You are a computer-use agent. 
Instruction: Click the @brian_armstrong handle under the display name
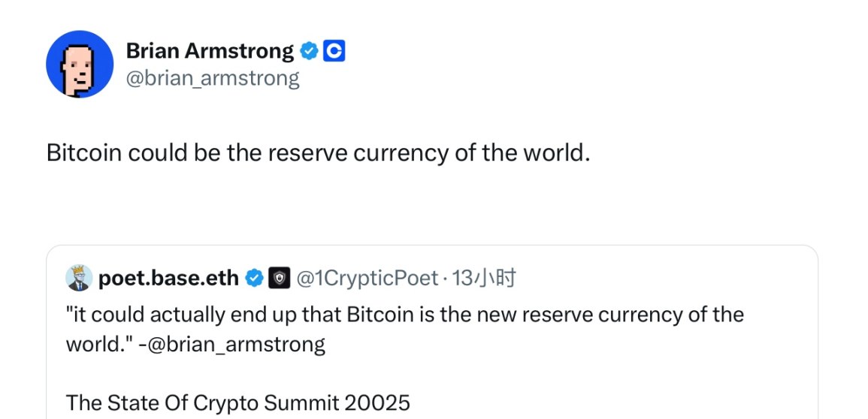[213, 78]
